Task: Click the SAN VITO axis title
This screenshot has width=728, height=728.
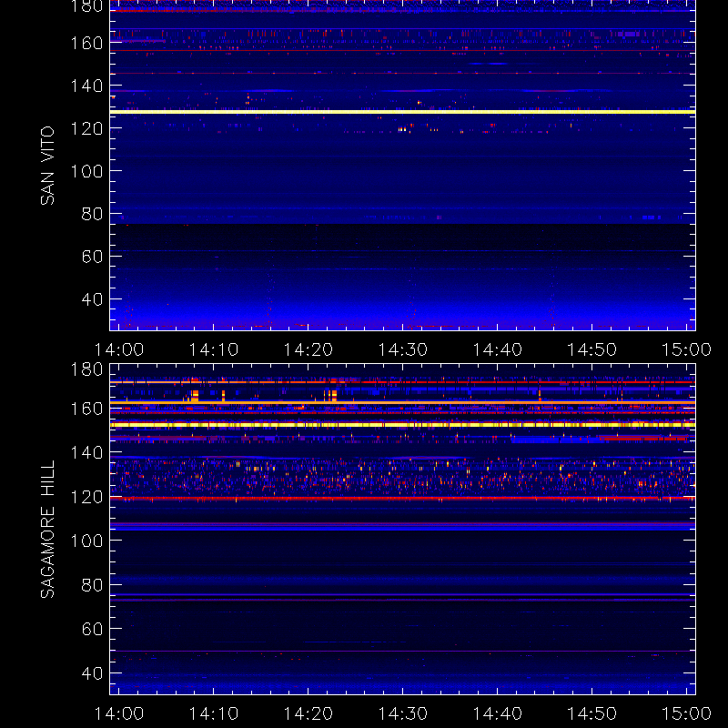Action: pyautogui.click(x=47, y=166)
